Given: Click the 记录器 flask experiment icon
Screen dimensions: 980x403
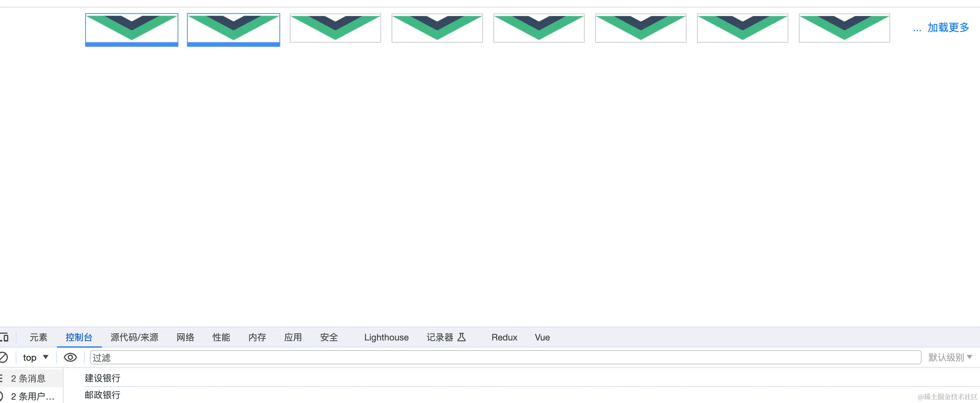Looking at the screenshot, I should (461, 337).
